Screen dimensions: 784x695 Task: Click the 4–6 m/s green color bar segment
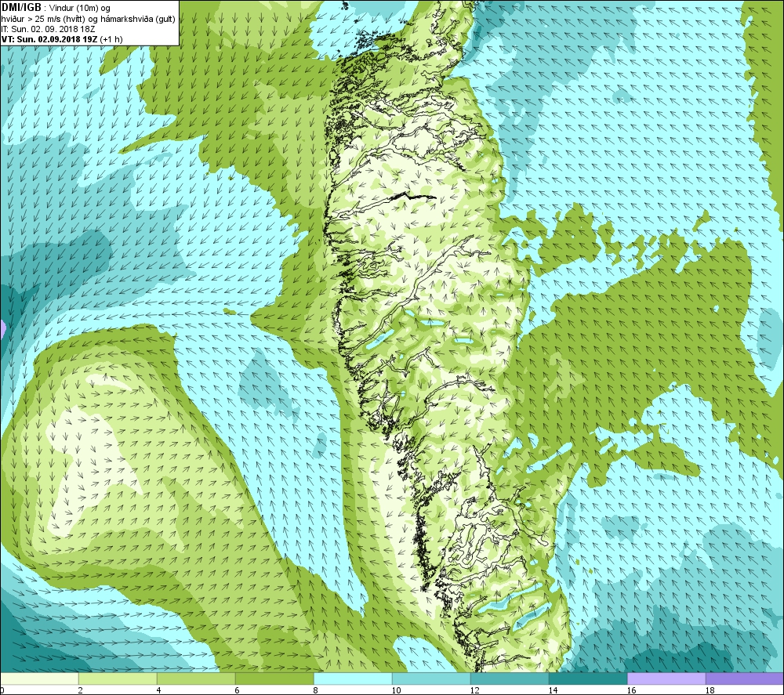click(x=196, y=679)
